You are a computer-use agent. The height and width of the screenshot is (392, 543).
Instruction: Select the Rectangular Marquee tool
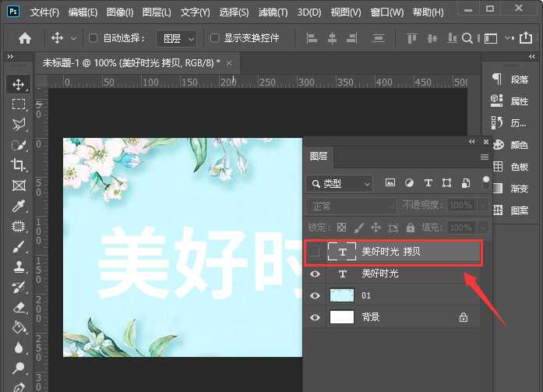point(19,104)
